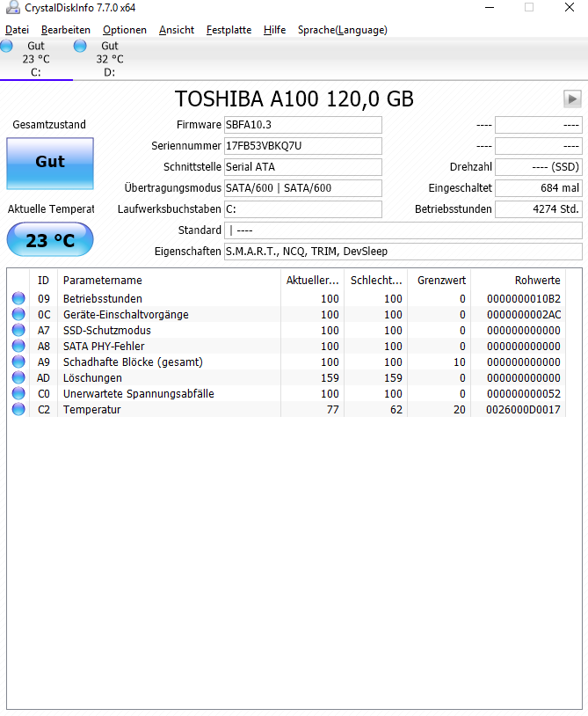Click status orb for Betriebsstunden row
Image resolution: width=588 pixels, height=716 pixels.
(18, 299)
